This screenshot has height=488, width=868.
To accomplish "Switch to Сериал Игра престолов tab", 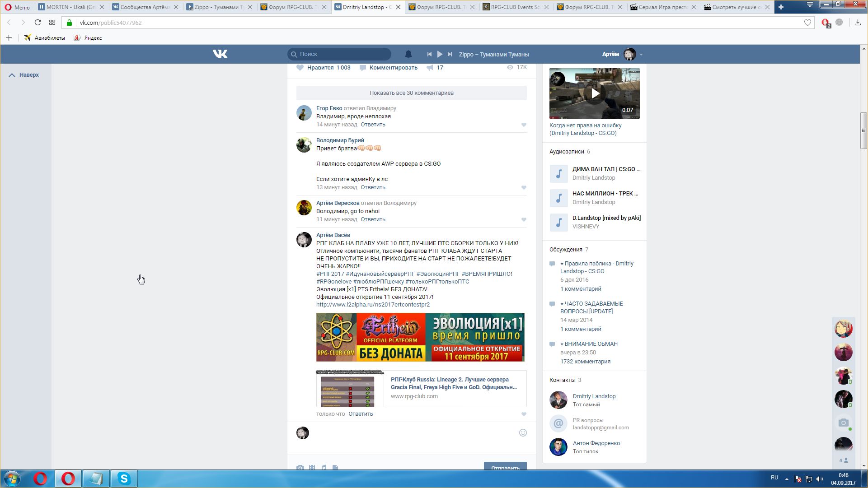I will [663, 7].
